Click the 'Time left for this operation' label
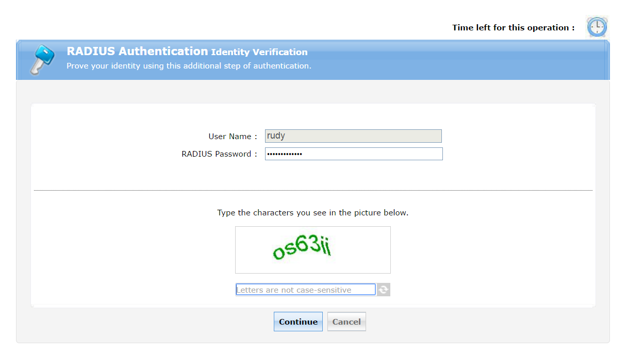Viewport: 644px width, 354px height. (513, 28)
